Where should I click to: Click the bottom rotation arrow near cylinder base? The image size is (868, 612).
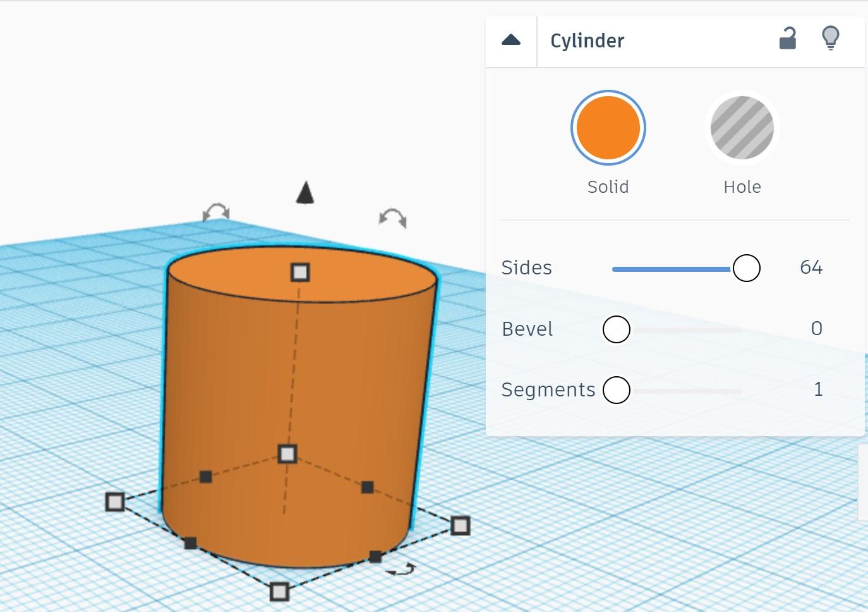click(401, 570)
